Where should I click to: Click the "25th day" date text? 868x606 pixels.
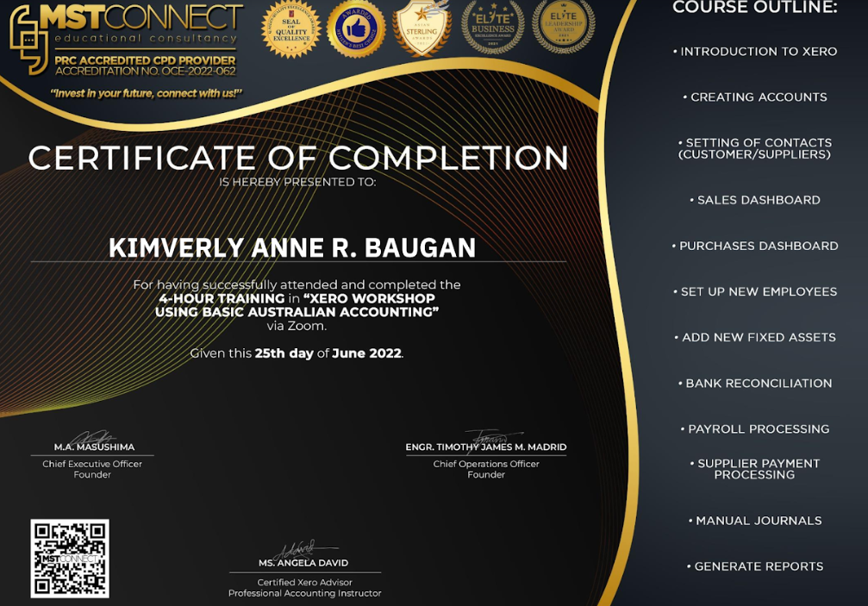[x=284, y=353]
